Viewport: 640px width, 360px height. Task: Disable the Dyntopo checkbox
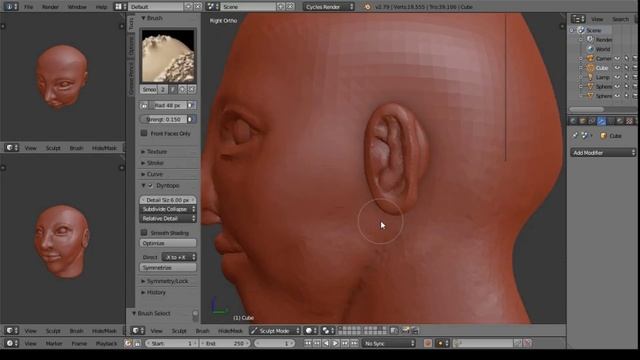(151, 185)
